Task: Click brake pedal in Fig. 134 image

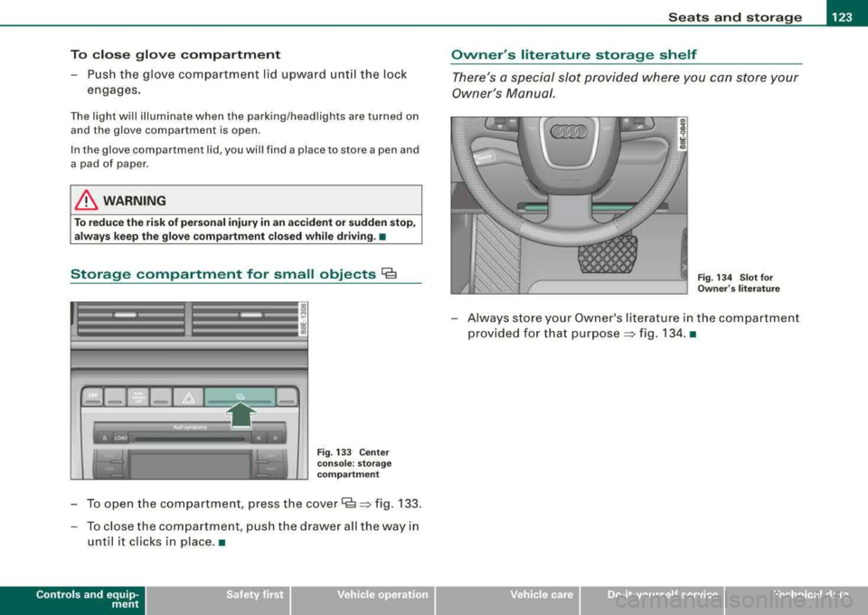Action: click(608, 253)
